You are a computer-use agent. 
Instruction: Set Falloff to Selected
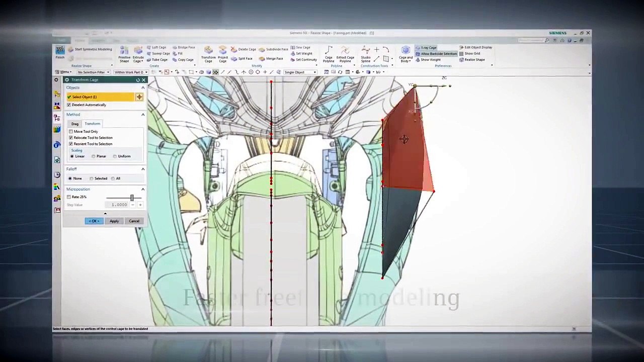91,178
